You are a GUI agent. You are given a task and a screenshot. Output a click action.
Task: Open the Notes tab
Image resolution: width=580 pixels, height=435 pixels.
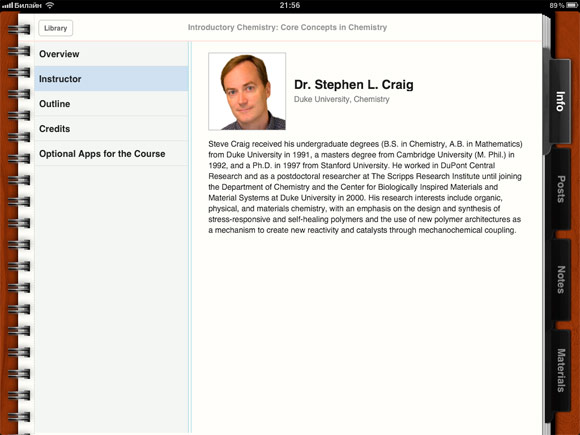pyautogui.click(x=561, y=279)
